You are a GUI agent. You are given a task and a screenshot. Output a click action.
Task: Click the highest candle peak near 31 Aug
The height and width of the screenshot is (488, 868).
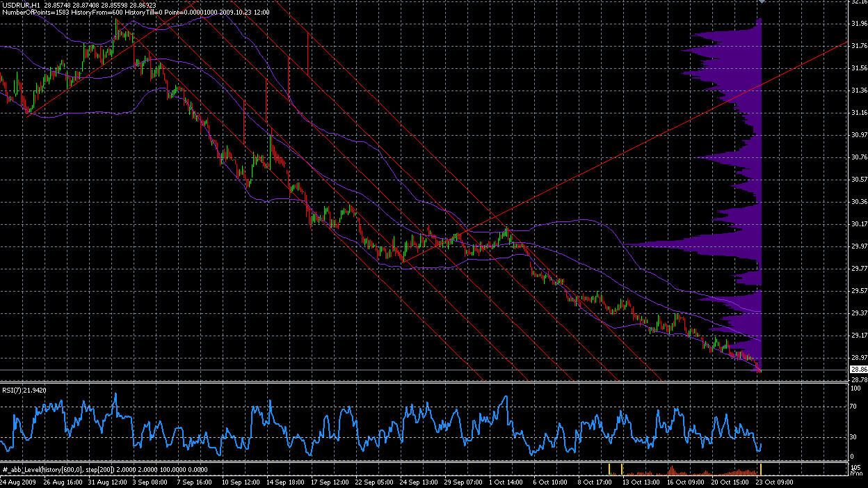tap(116, 21)
